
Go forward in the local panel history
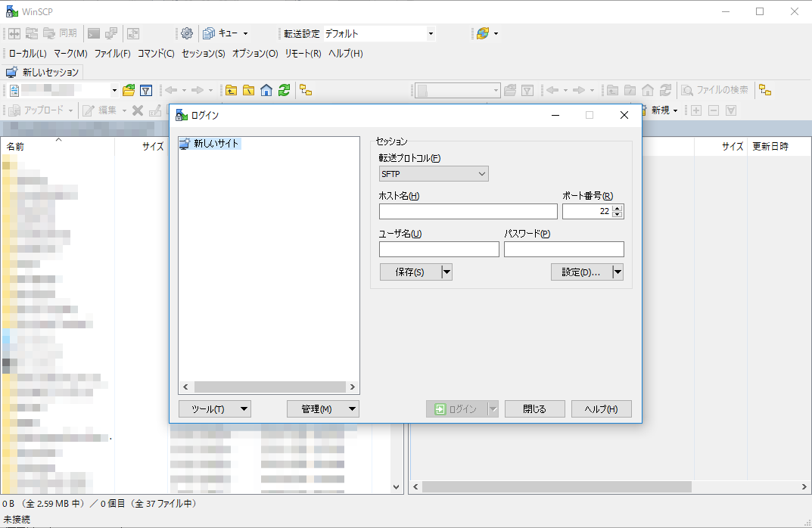[198, 91]
